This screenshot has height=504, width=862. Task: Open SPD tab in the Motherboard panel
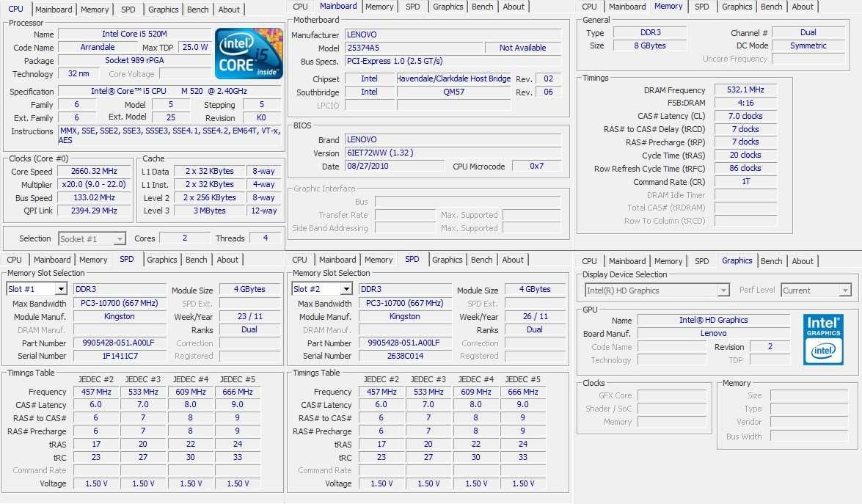click(x=412, y=7)
